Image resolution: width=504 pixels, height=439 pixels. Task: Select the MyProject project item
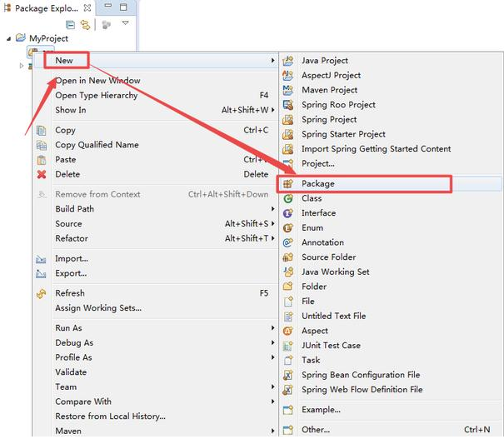point(48,38)
